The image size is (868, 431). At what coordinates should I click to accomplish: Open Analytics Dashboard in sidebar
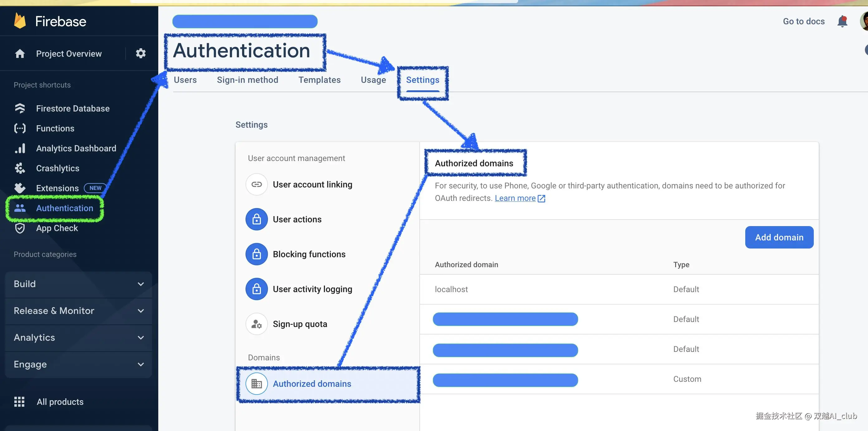76,148
